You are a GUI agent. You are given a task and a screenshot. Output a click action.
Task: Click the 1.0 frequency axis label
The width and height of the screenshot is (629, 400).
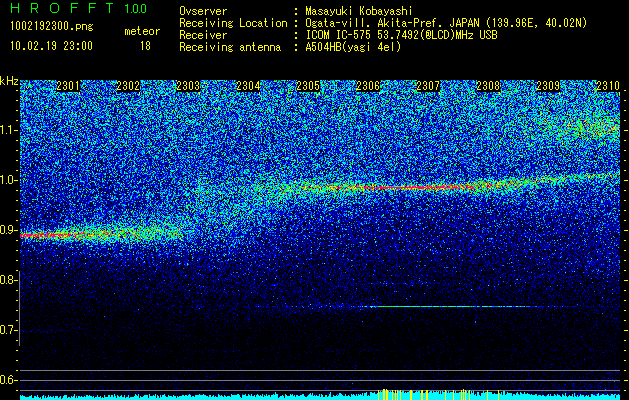pyautogui.click(x=7, y=180)
